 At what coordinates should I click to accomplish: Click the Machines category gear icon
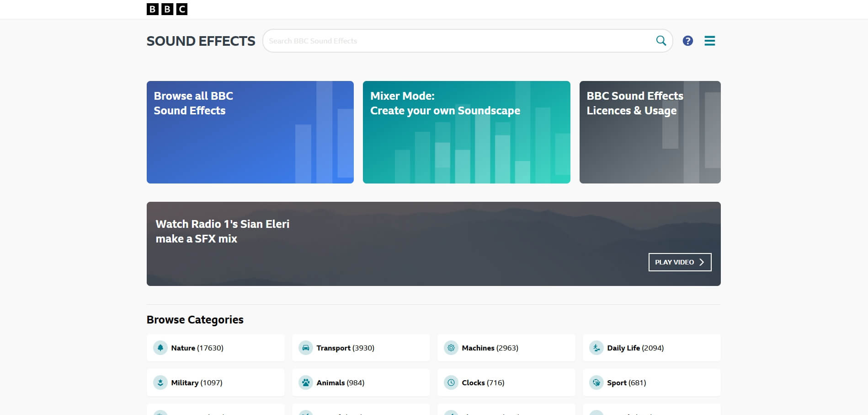(x=451, y=348)
